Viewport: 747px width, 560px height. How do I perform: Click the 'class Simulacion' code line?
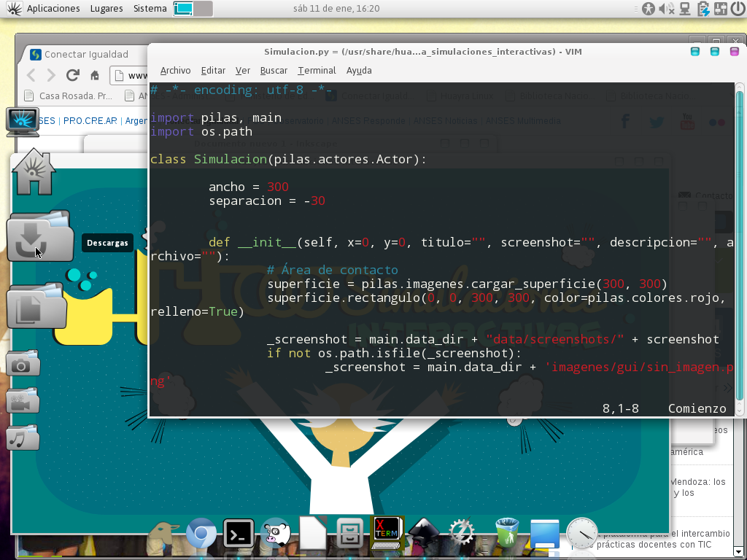pos(288,159)
